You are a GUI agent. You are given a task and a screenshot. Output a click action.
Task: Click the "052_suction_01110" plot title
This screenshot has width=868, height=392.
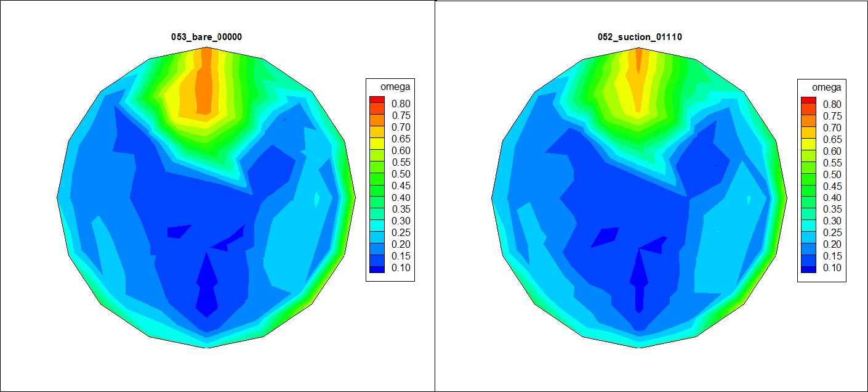click(x=640, y=38)
